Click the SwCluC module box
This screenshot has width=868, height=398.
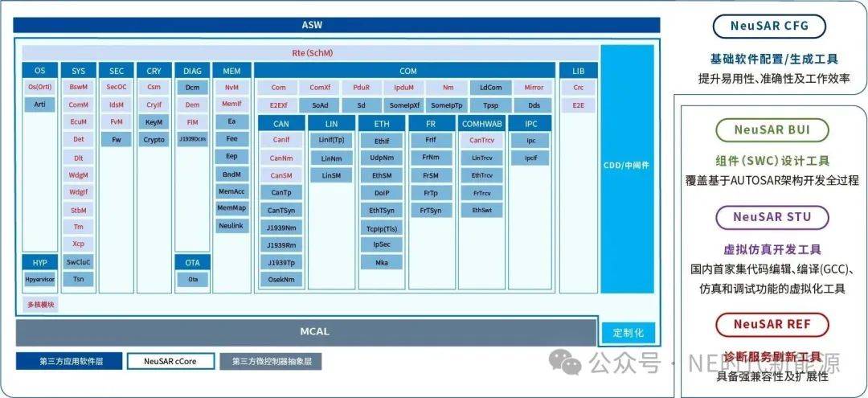(x=79, y=262)
